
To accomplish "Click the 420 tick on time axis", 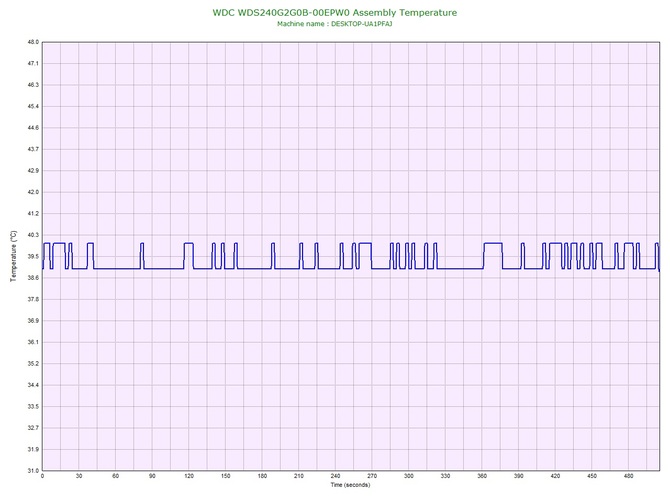I will click(x=555, y=476).
